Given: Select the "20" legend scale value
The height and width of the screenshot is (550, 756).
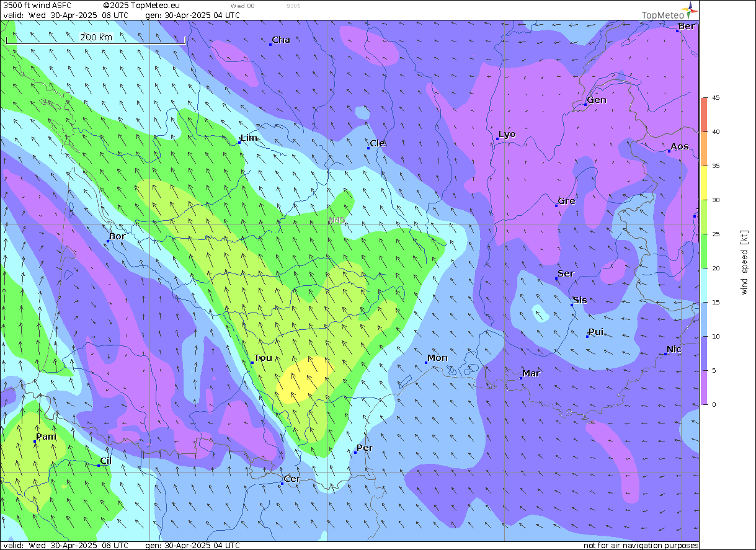Looking at the screenshot, I should pos(716,268).
